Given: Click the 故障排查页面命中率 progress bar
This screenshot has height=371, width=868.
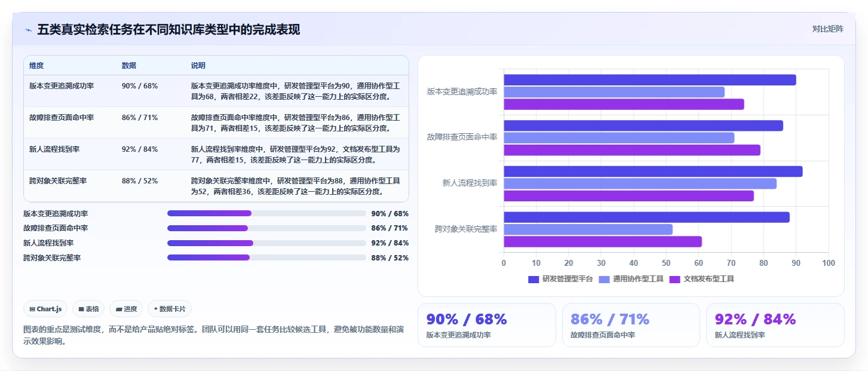Looking at the screenshot, I should [x=266, y=228].
